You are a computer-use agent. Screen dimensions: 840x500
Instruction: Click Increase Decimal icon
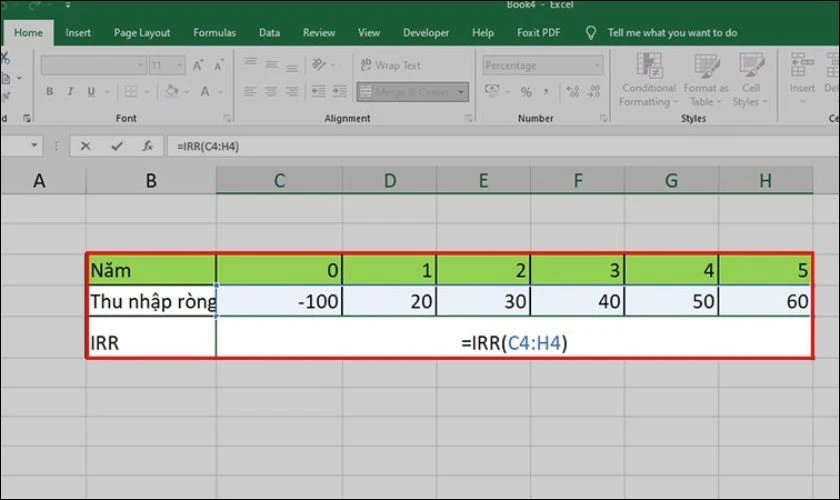(x=573, y=92)
